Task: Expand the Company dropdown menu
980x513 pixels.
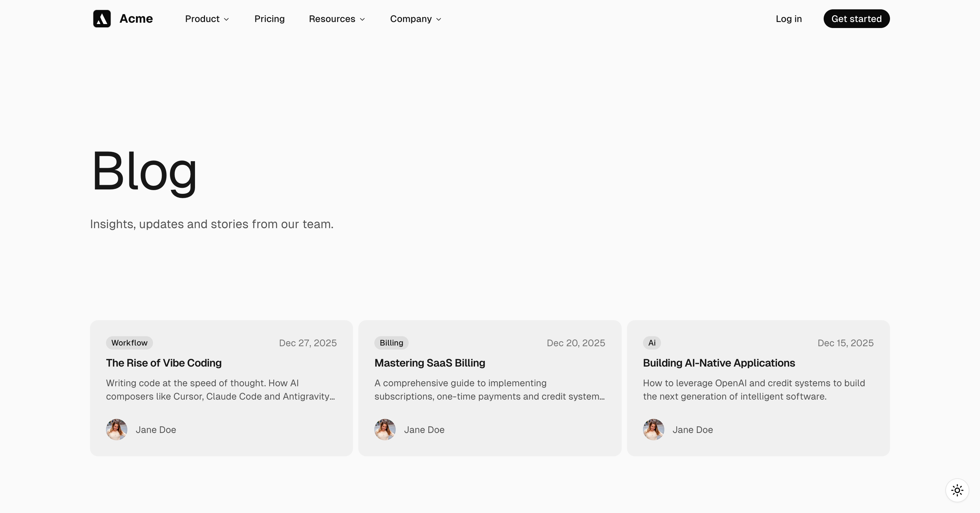Action: click(x=415, y=19)
